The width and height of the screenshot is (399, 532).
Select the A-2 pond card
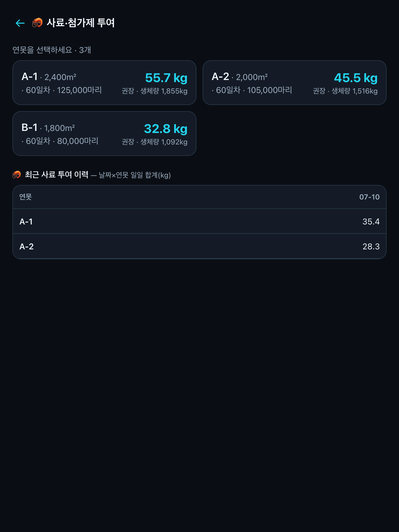[295, 83]
